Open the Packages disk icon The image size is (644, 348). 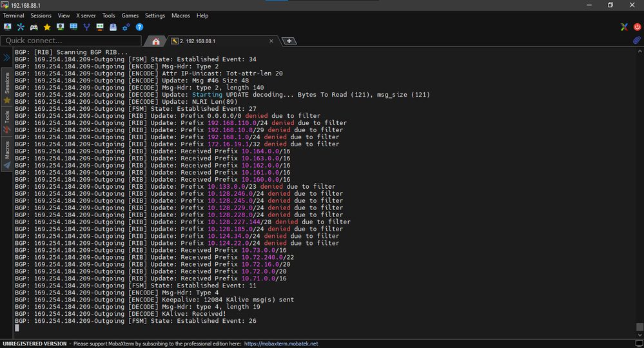click(x=113, y=27)
